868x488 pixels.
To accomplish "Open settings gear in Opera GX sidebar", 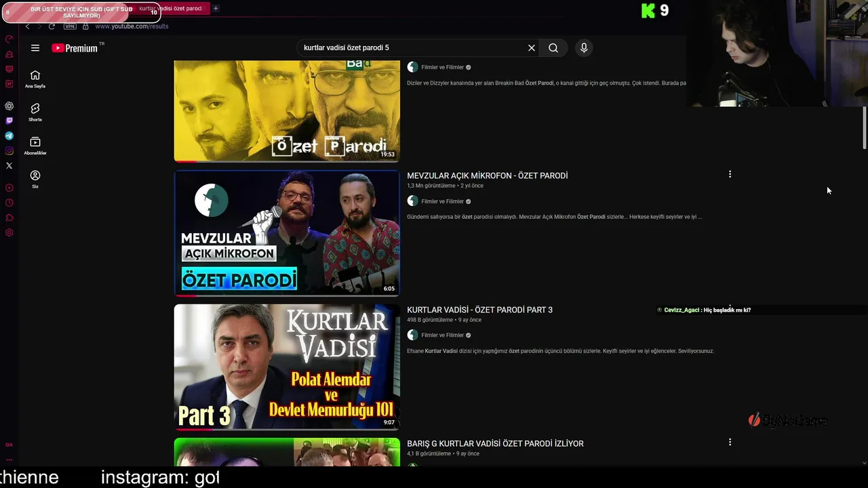I will 9,232.
